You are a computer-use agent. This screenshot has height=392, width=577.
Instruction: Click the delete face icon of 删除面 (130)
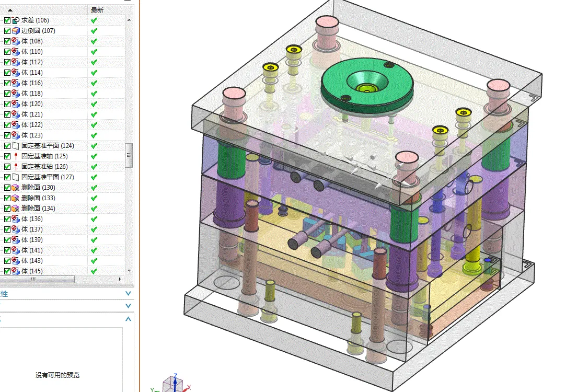[x=16, y=188]
